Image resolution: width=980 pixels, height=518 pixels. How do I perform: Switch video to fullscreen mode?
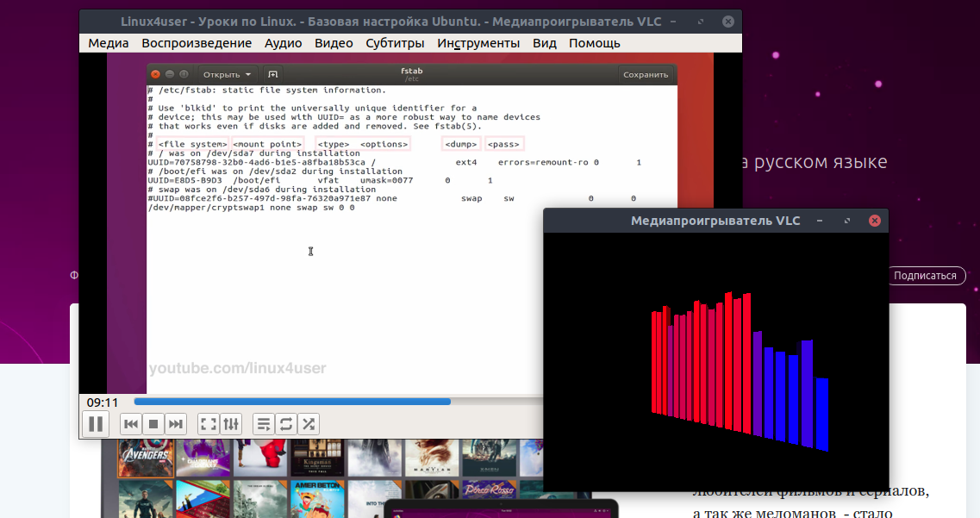click(208, 423)
